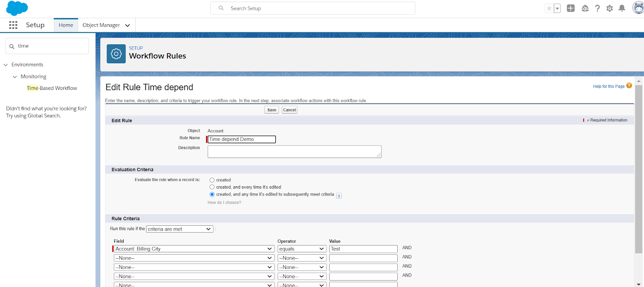Open the Notifications bell
Screen dimensions: 644x287
tap(622, 8)
